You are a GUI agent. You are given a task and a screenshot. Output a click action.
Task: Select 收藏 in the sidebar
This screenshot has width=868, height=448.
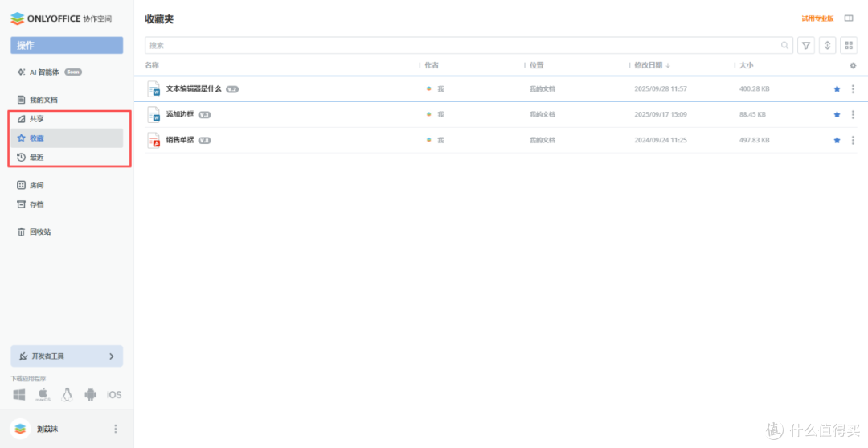(x=67, y=138)
